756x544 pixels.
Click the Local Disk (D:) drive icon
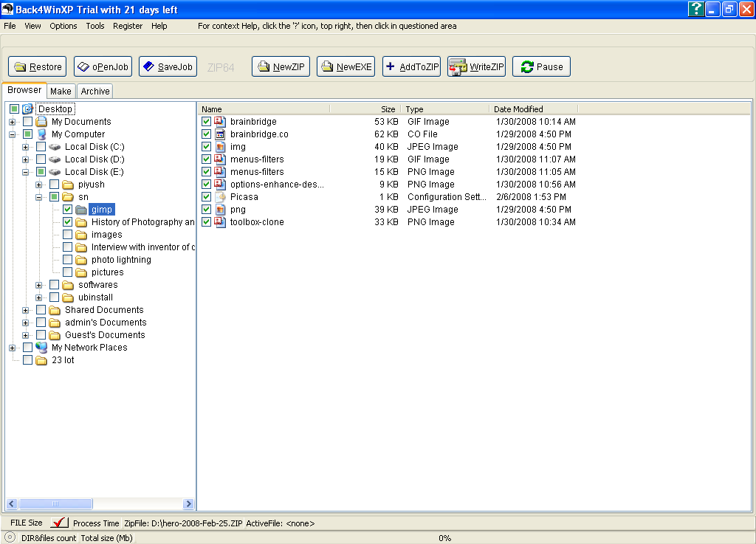point(55,159)
